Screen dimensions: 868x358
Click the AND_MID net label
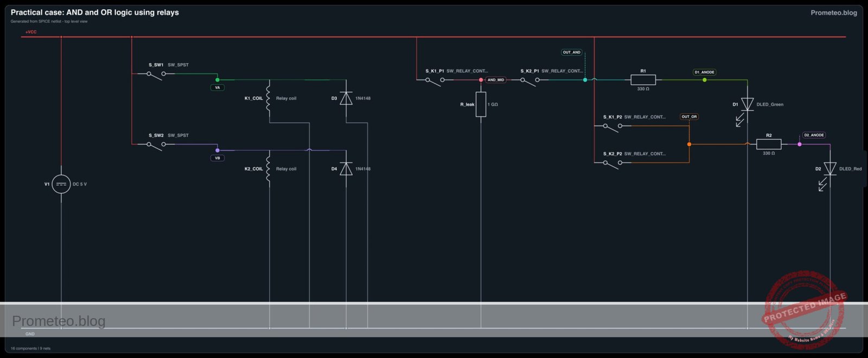point(496,80)
